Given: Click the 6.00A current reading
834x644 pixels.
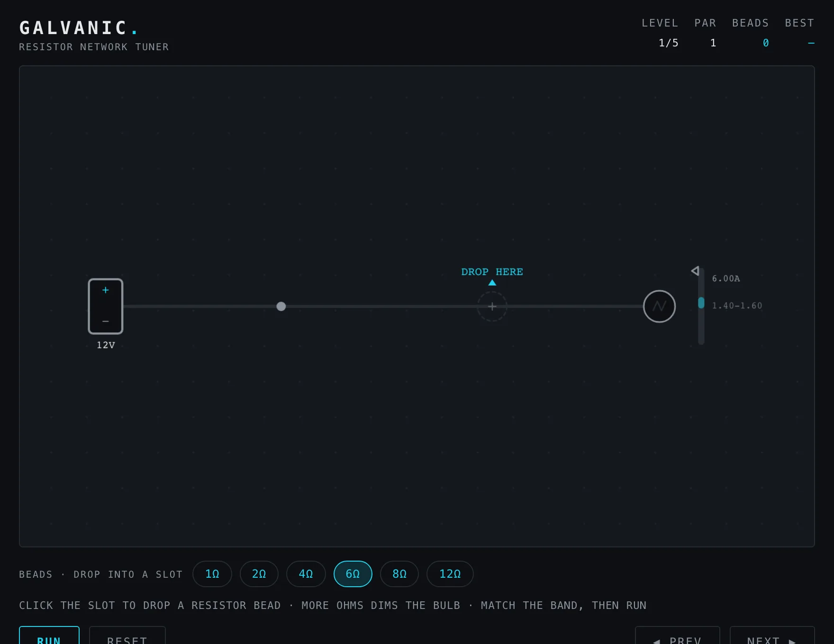Looking at the screenshot, I should [x=726, y=278].
